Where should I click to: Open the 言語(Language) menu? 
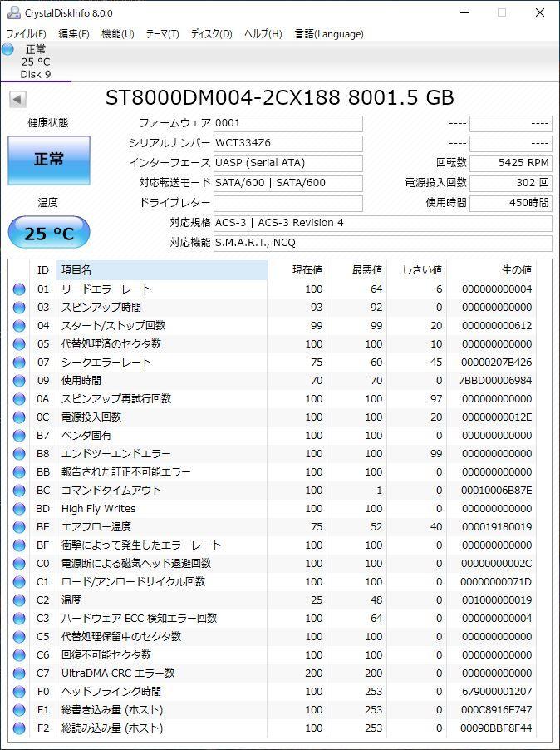point(329,34)
